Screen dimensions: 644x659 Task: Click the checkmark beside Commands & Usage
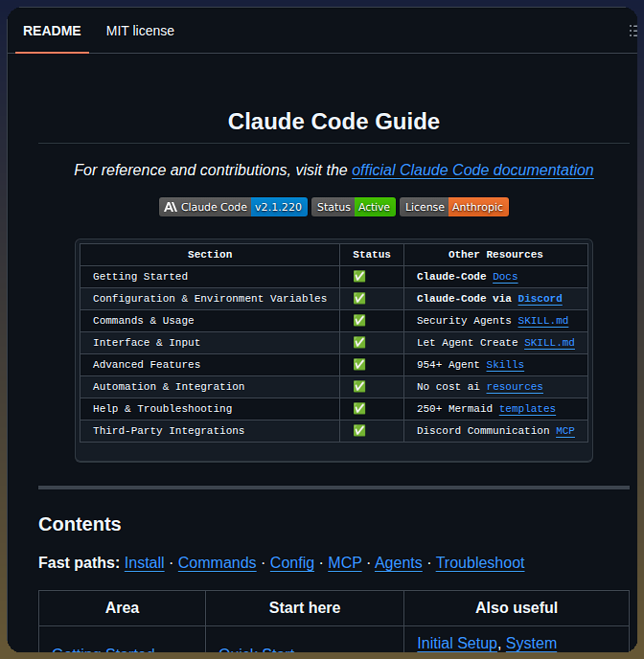[359, 320]
